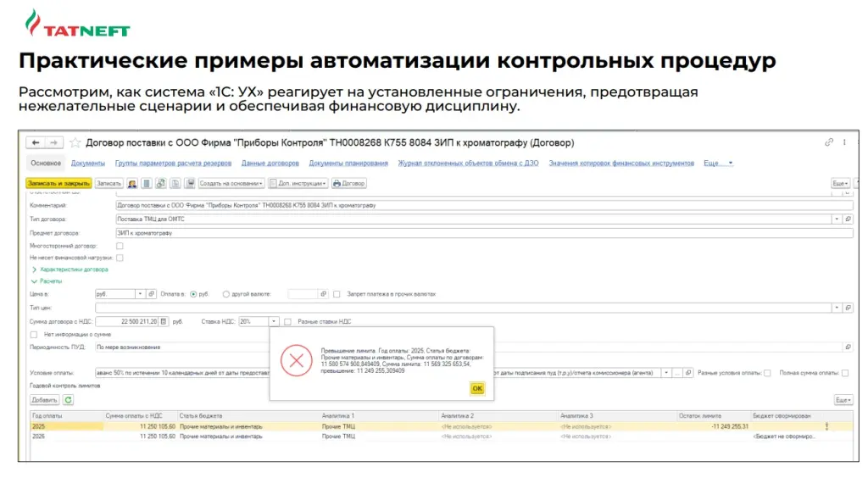Image resolution: width=868 pixels, height=478 pixels.
Task: Open the currency in Цена в field
Action: [151, 294]
